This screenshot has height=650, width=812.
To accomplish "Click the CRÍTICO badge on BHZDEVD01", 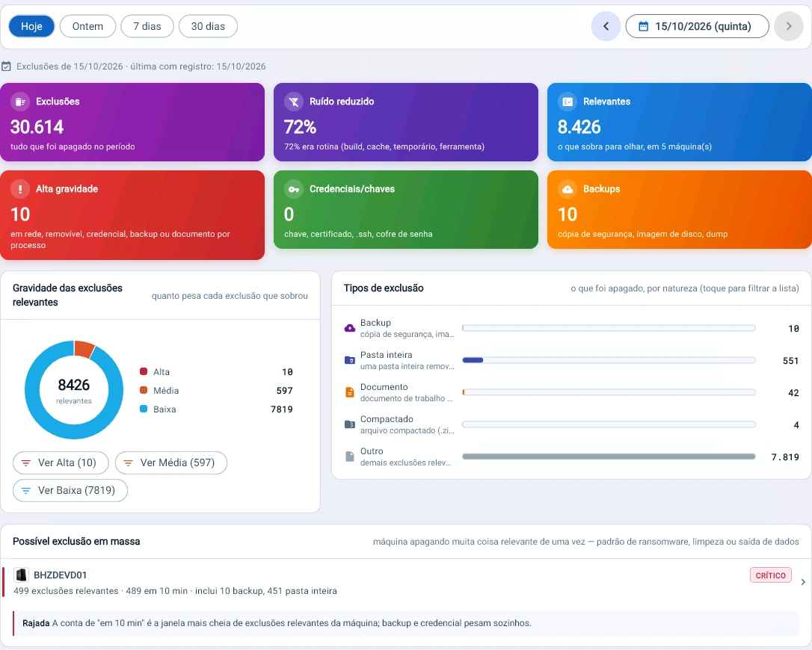I will coord(771,575).
